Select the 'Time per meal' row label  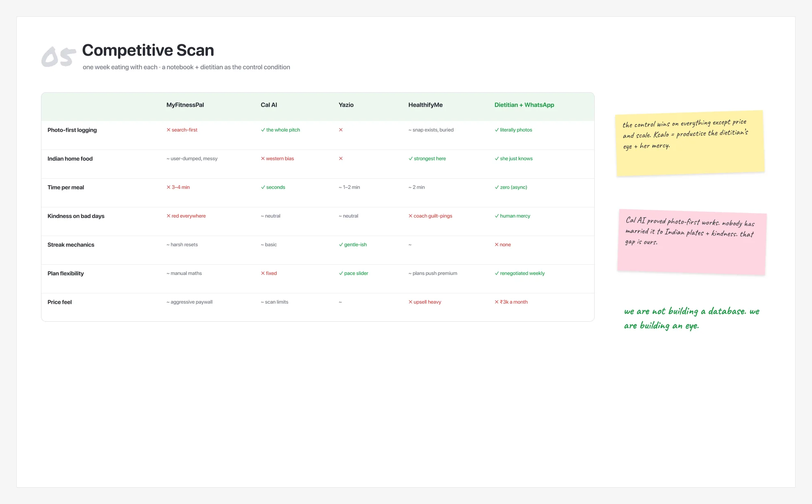66,187
